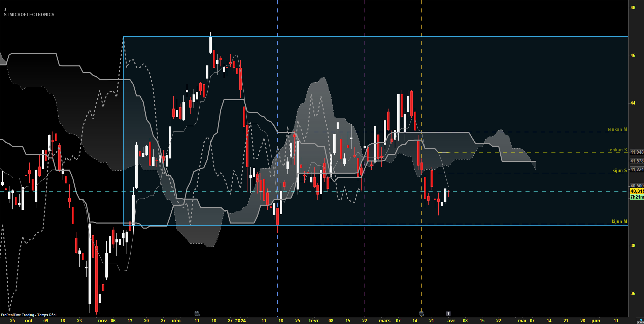Click the "juin" date label on time axis
Viewport: 644px width, 324px height.
pyautogui.click(x=596, y=321)
